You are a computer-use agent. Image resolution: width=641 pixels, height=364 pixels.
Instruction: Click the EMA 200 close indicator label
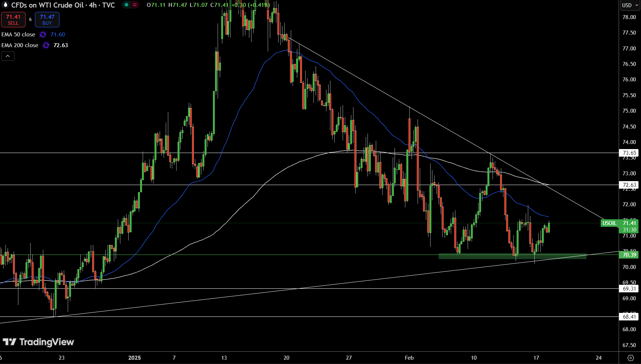[x=20, y=45]
